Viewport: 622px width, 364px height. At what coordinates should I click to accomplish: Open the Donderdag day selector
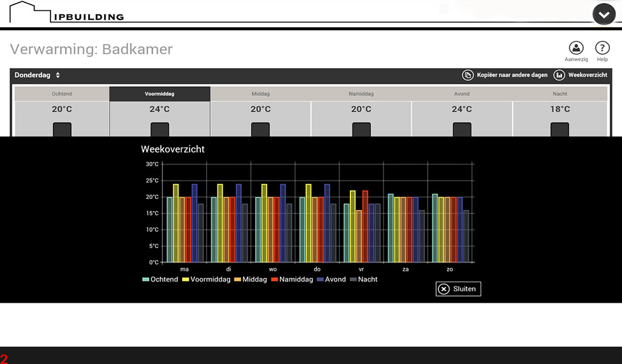[x=37, y=75]
